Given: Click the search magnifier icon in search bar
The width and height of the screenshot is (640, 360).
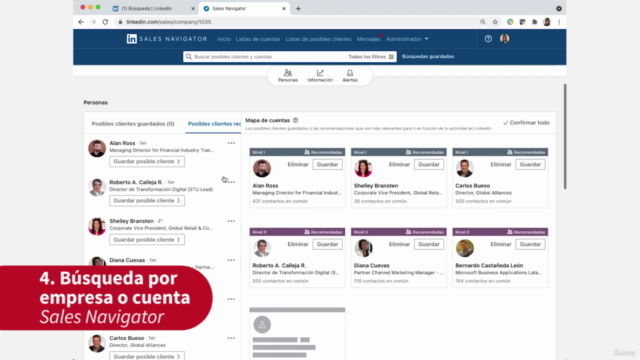Looking at the screenshot, I should pyautogui.click(x=189, y=57).
